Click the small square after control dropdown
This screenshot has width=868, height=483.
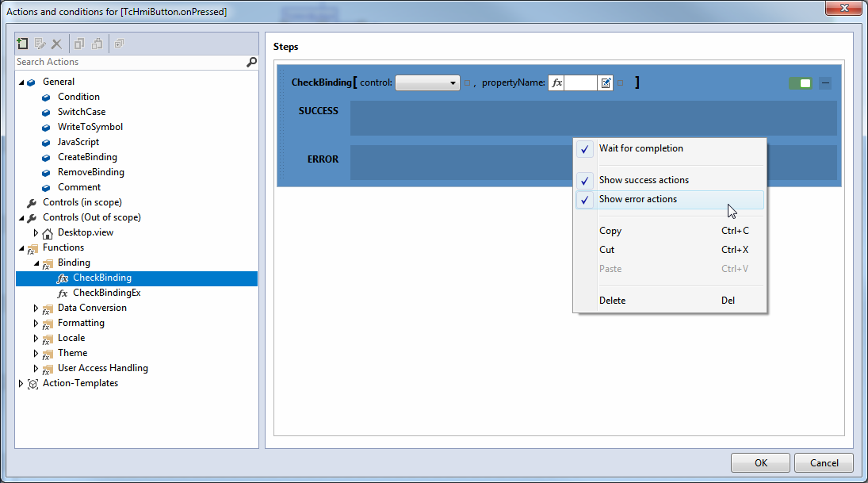tap(467, 83)
